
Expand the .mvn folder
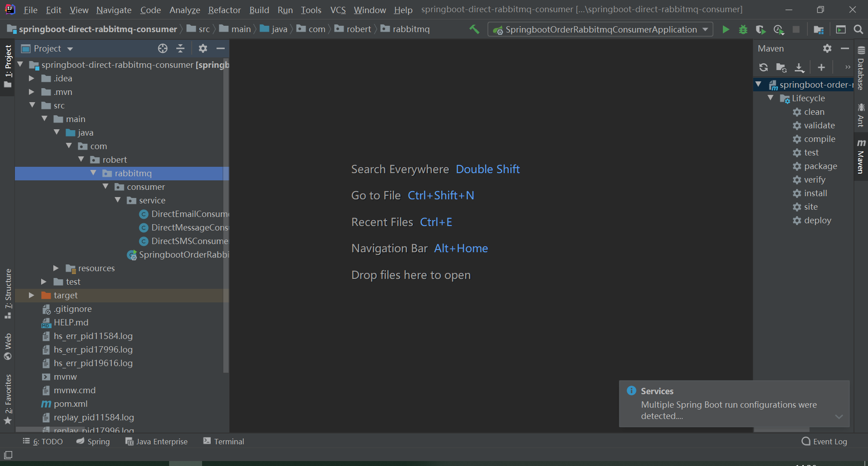click(32, 92)
